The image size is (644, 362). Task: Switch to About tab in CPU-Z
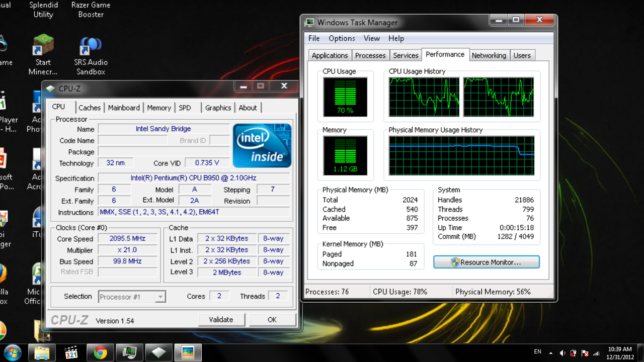(248, 108)
